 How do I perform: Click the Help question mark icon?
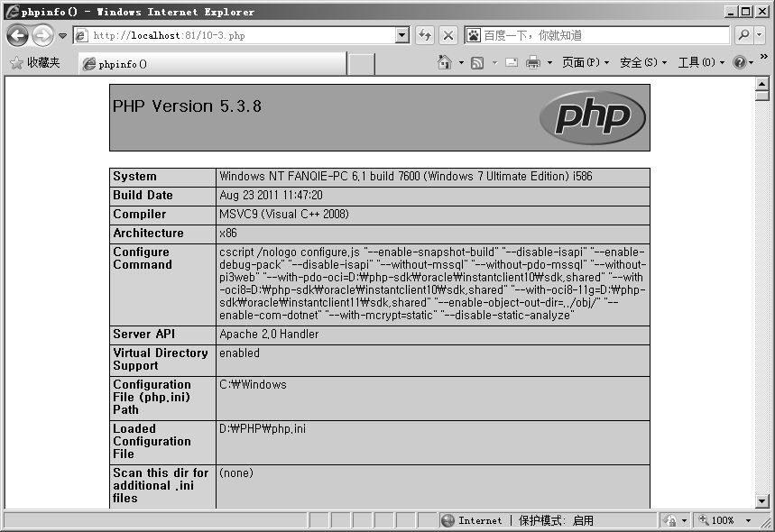pyautogui.click(x=740, y=62)
